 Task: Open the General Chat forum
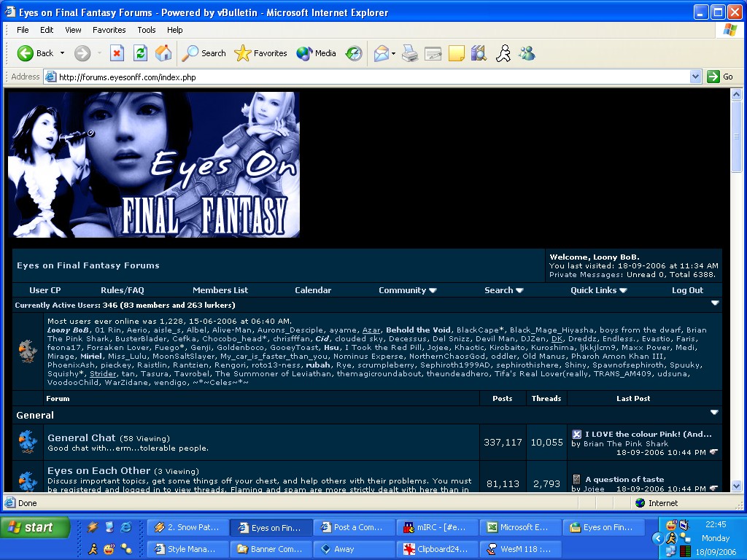pyautogui.click(x=82, y=437)
